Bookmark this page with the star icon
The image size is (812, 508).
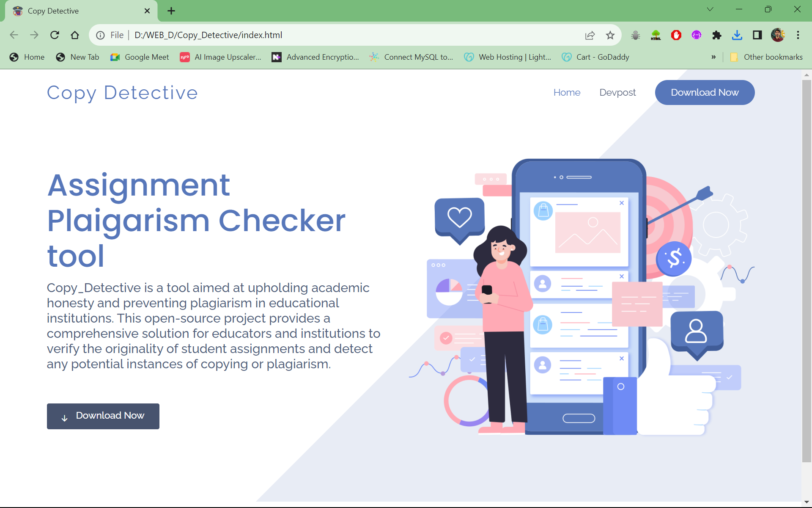610,35
